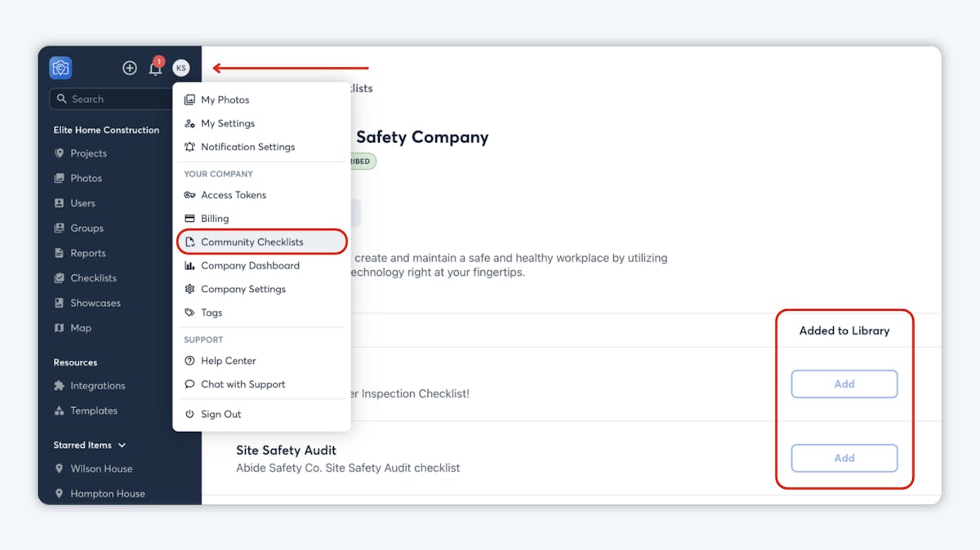Click the Company Dashboard chart icon
The image size is (980, 550).
[189, 266]
